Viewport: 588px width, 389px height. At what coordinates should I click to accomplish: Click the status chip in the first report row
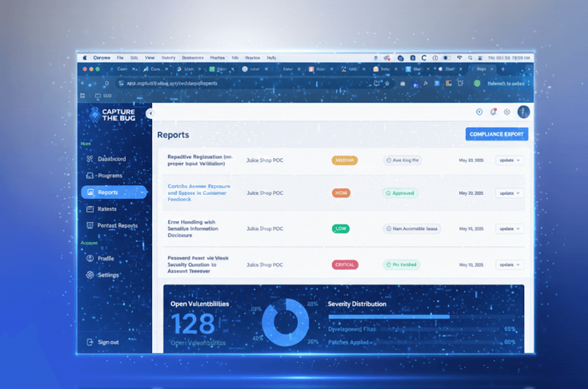pyautogui.click(x=402, y=160)
